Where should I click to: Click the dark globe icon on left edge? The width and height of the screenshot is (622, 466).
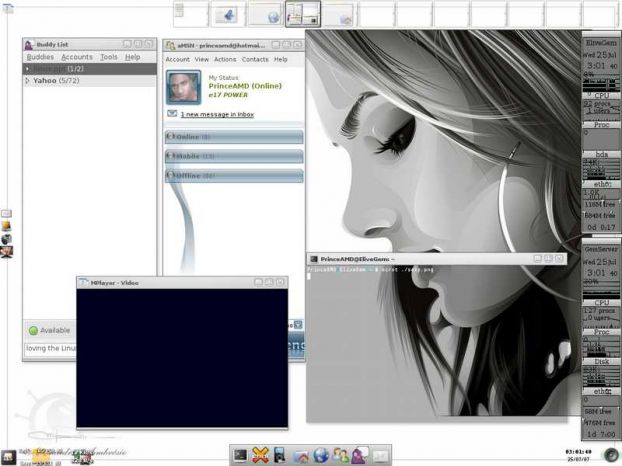6,239
